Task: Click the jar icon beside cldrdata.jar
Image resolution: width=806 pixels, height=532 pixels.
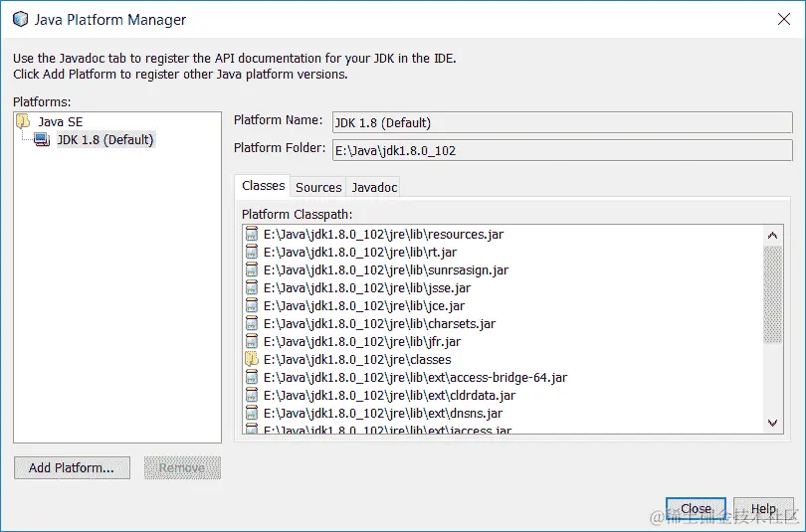Action: 252,396
